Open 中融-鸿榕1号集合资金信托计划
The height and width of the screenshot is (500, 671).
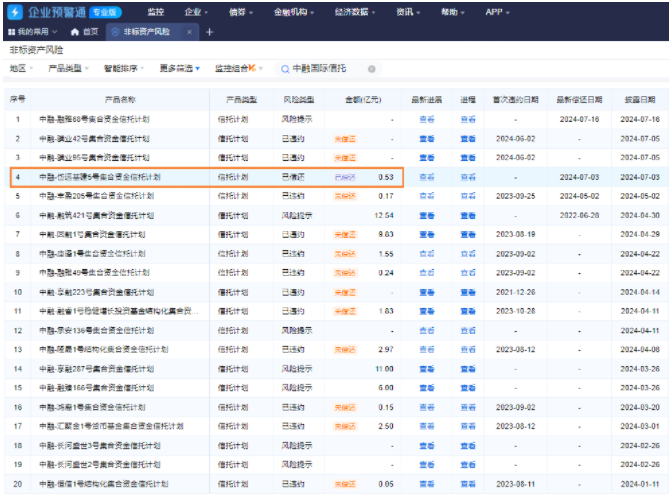coord(92,407)
